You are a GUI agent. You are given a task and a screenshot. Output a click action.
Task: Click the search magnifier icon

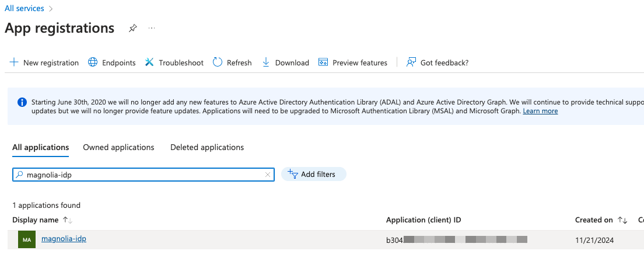tap(19, 175)
